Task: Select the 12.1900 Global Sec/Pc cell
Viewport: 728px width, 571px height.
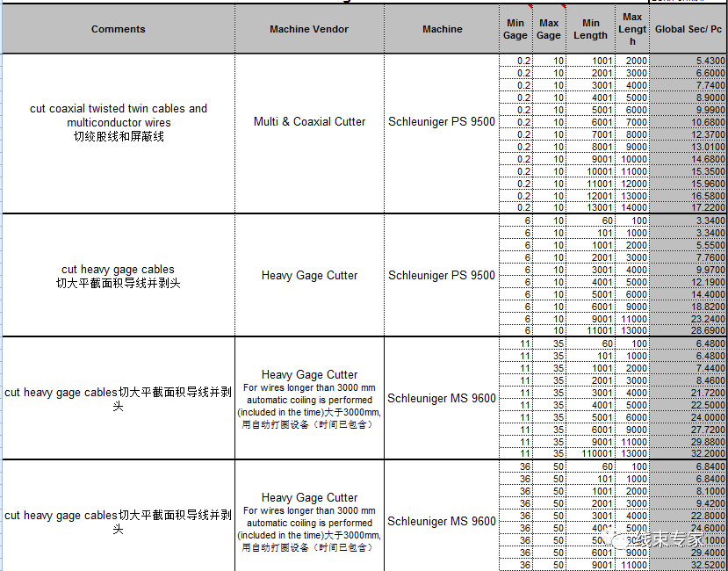Action: 688,282
